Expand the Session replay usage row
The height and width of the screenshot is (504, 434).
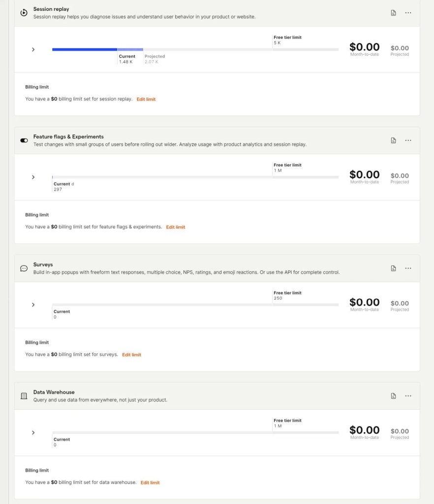(33, 50)
